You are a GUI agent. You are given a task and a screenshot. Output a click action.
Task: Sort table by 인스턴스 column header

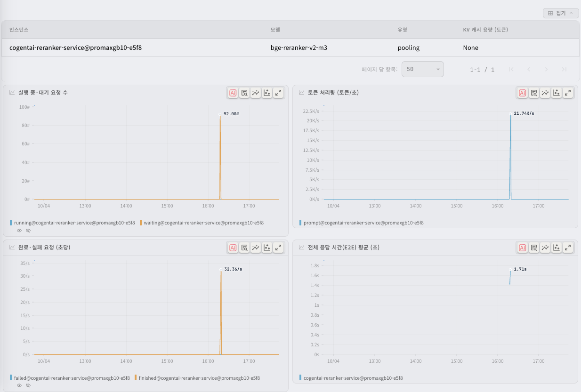point(19,30)
